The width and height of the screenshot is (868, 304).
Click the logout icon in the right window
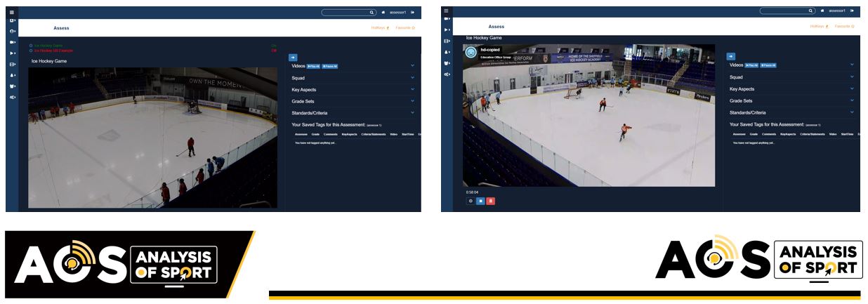(x=852, y=11)
